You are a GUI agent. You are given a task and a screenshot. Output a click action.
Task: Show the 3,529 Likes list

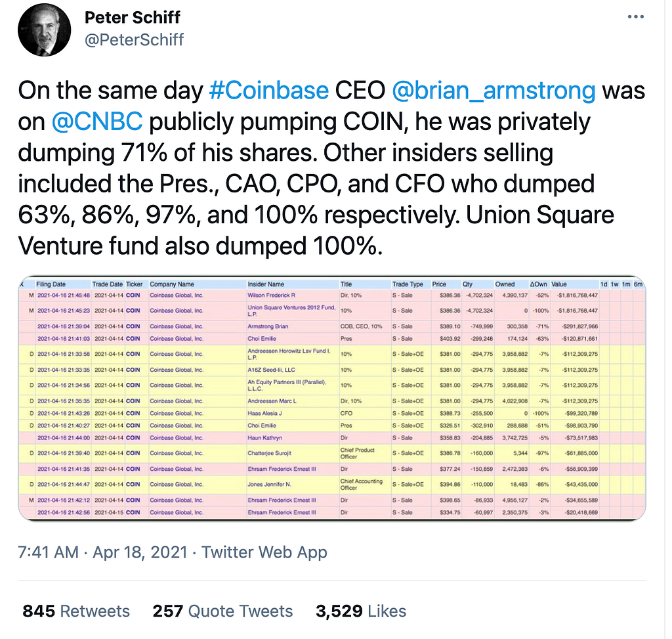361,611
